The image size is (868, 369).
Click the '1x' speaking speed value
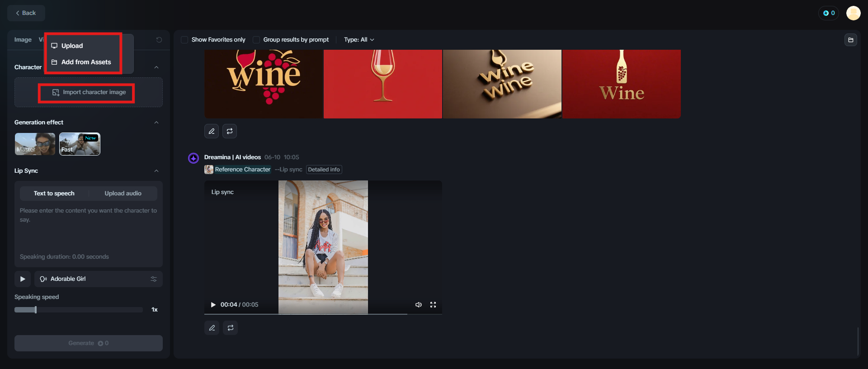pos(155,310)
